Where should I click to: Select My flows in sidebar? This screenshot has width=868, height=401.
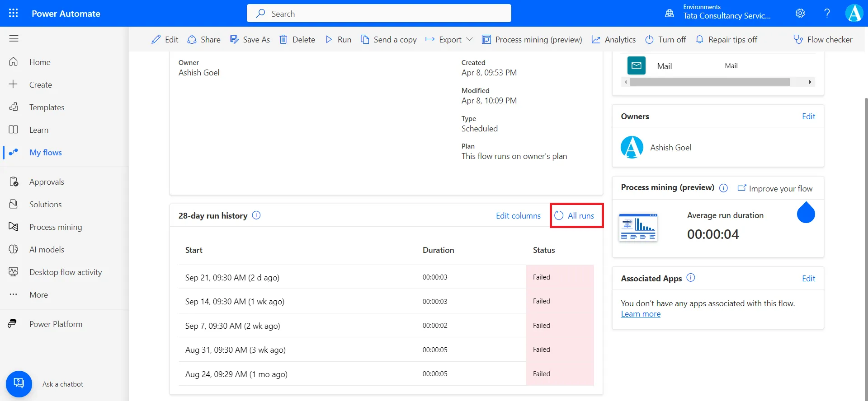point(64,152)
